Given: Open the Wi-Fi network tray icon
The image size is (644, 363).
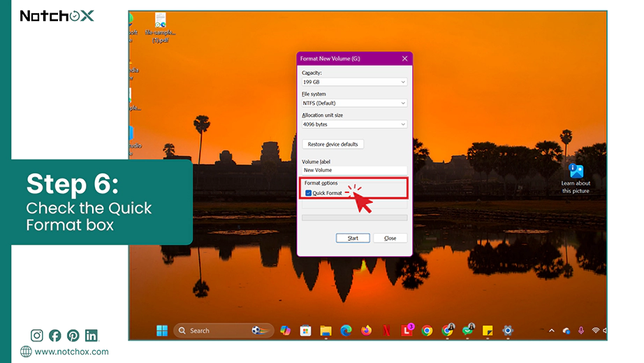Looking at the screenshot, I should click(x=595, y=331).
